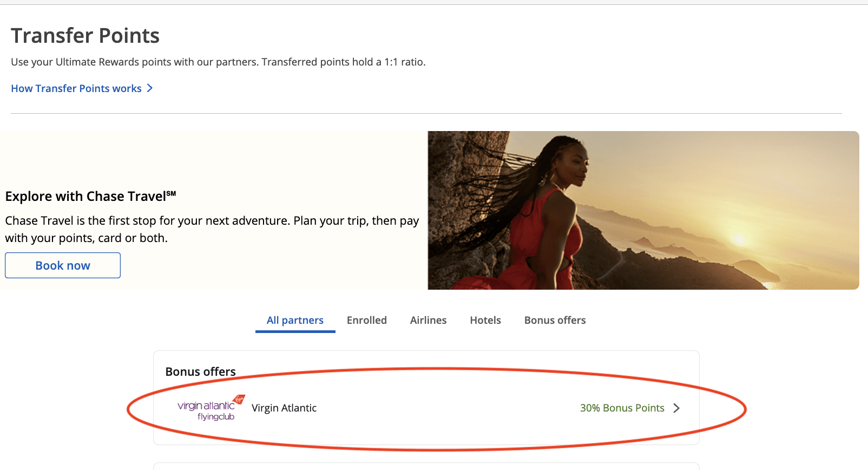Click the Chase Travel banner photo
Image resolution: width=868 pixels, height=470 pixels.
click(643, 210)
